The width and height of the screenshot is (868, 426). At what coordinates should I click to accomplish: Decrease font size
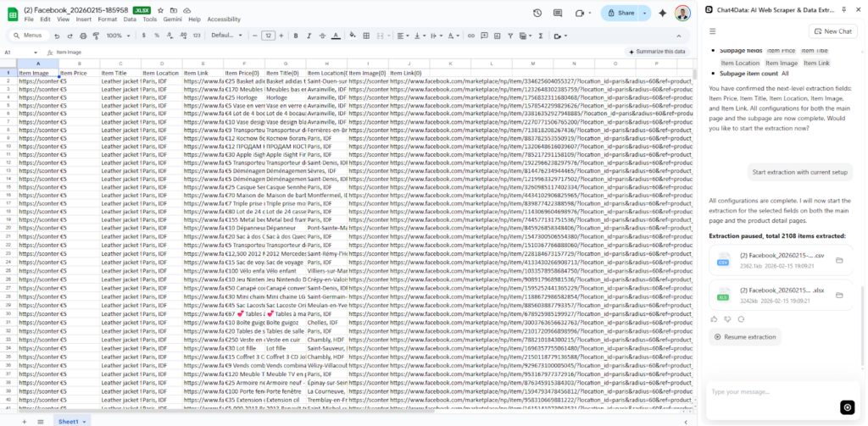coord(255,36)
